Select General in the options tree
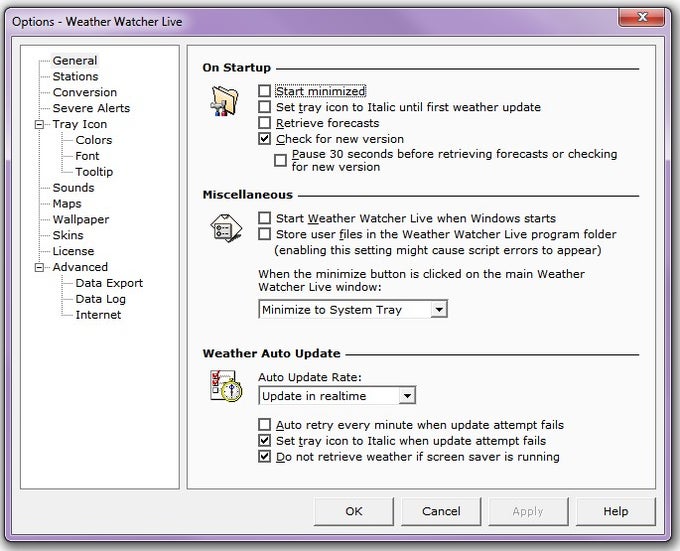This screenshot has height=551, width=680. 75,61
